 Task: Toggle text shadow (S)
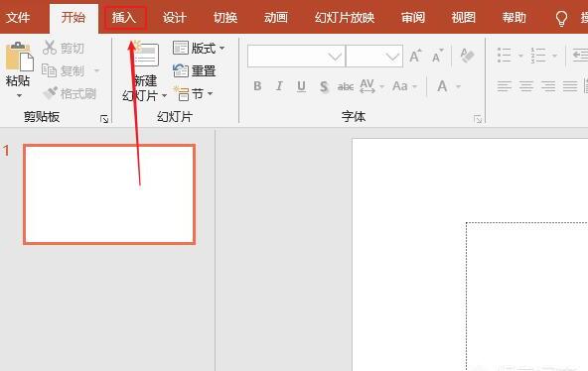(324, 86)
